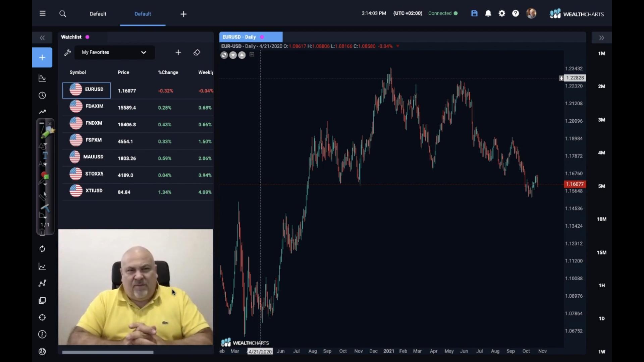Open the My Favorites dropdown
This screenshot has width=644, height=362.
click(114, 52)
